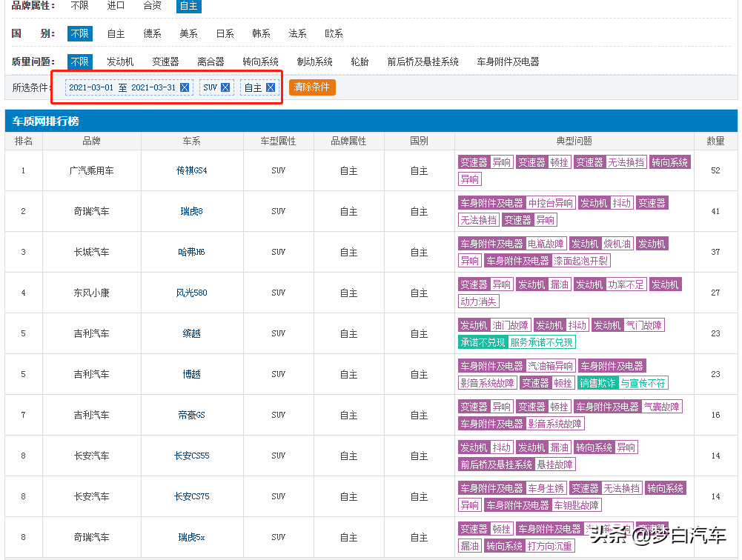Remove the SUV filter condition

click(x=225, y=87)
